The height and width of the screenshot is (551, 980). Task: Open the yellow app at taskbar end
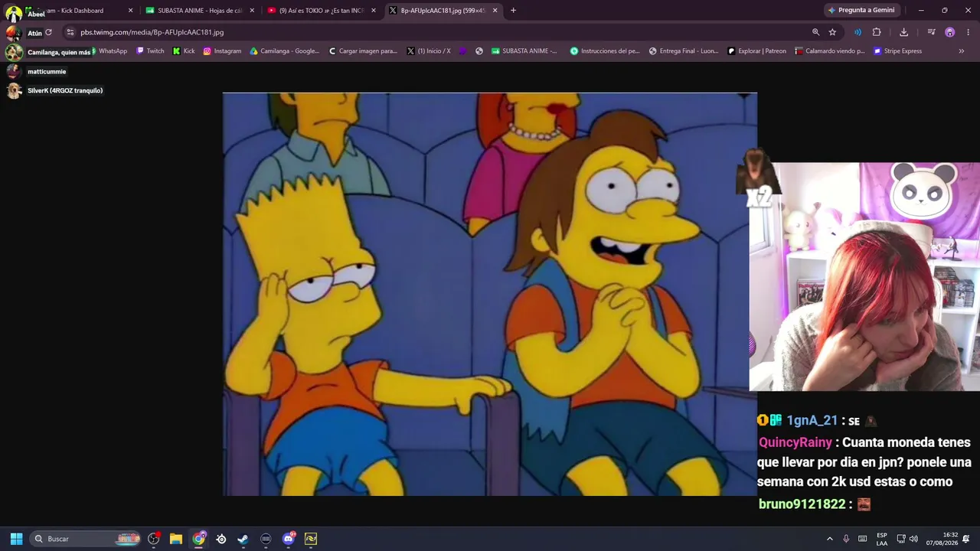coord(311,539)
